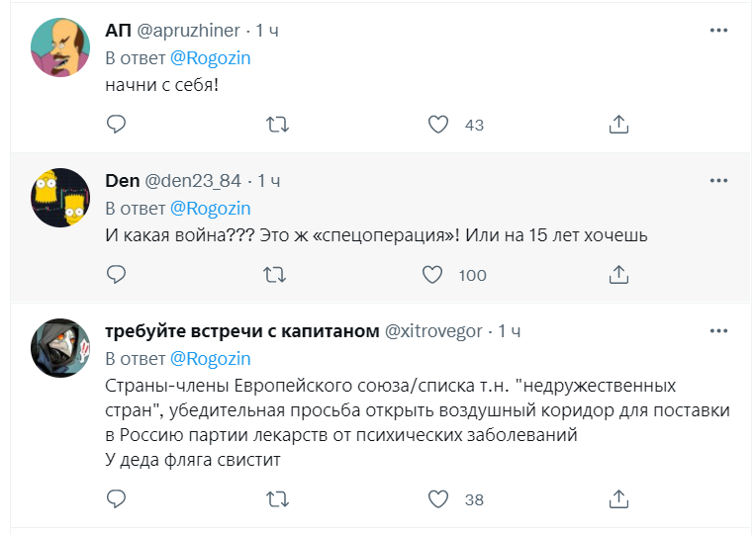Reply to the apruzhiner tweet
756x535 pixels.
[116, 125]
